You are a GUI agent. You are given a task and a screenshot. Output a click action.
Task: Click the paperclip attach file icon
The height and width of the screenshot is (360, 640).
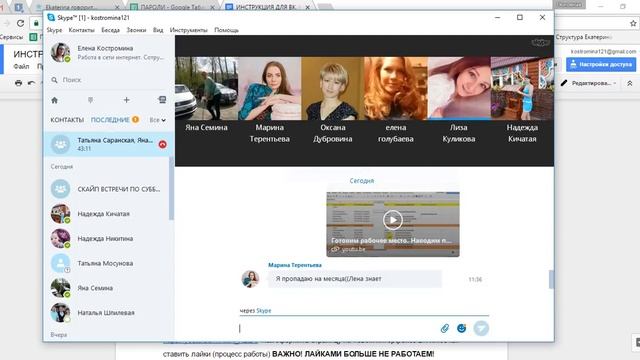click(445, 328)
